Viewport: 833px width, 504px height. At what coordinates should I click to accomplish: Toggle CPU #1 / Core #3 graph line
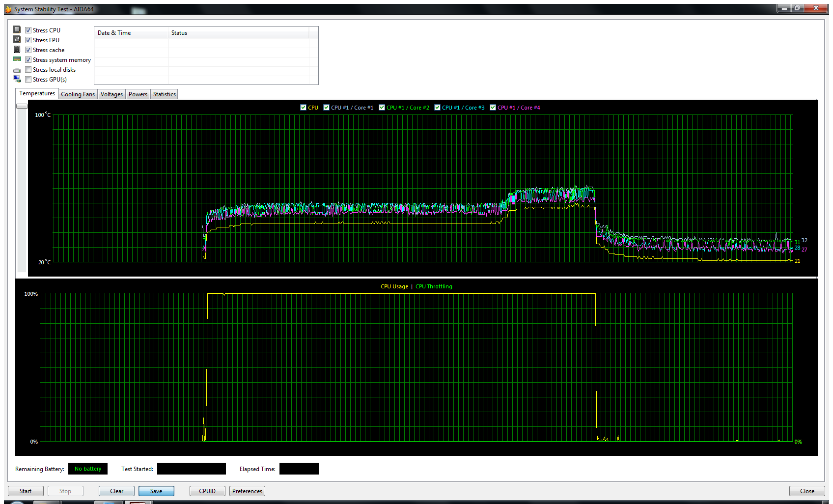437,108
